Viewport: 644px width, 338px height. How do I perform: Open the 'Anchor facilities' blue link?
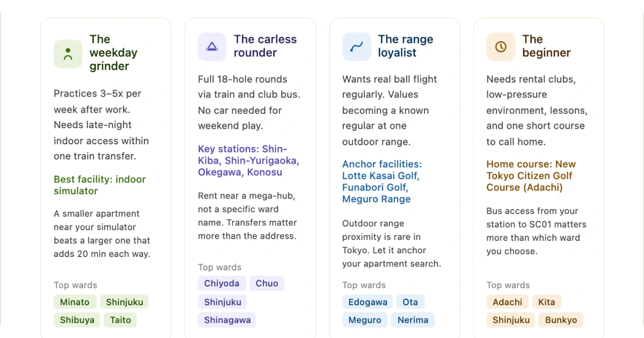coord(381,181)
